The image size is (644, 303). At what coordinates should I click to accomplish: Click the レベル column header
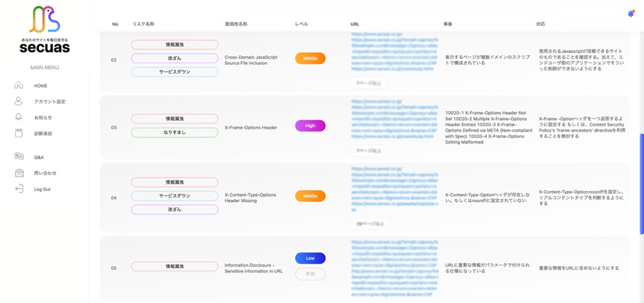(301, 24)
